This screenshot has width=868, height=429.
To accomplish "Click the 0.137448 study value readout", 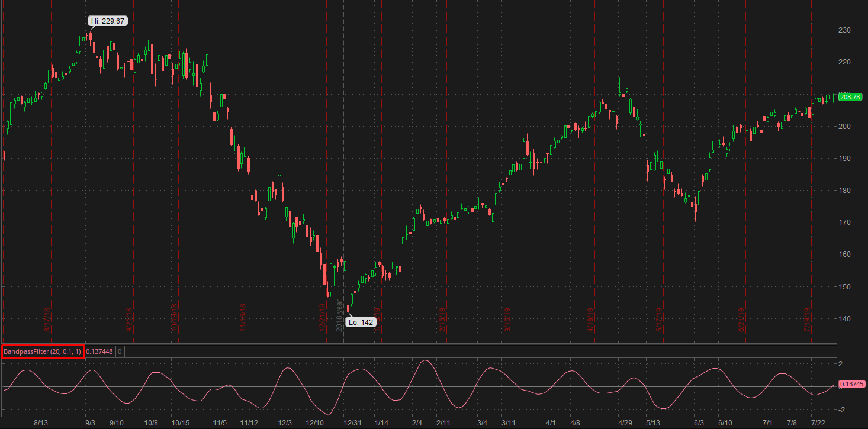I will [99, 351].
